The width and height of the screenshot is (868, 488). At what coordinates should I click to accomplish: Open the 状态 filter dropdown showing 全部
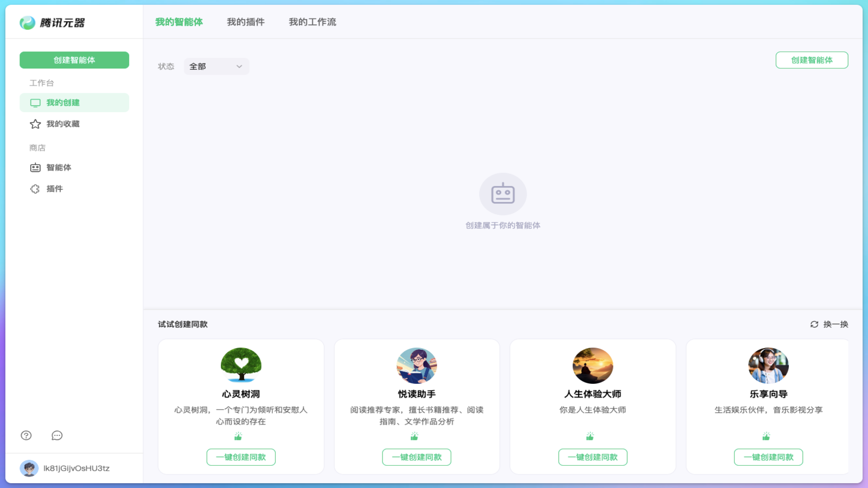pyautogui.click(x=216, y=66)
